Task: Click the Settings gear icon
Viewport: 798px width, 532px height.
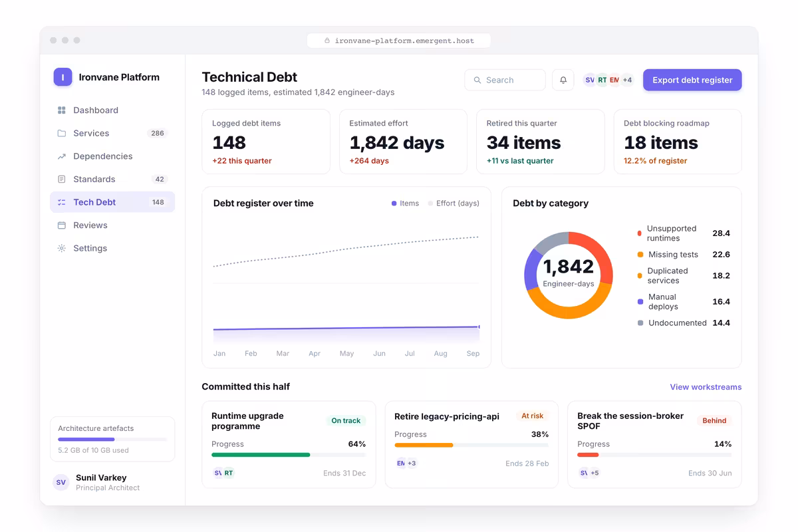Action: coord(62,248)
